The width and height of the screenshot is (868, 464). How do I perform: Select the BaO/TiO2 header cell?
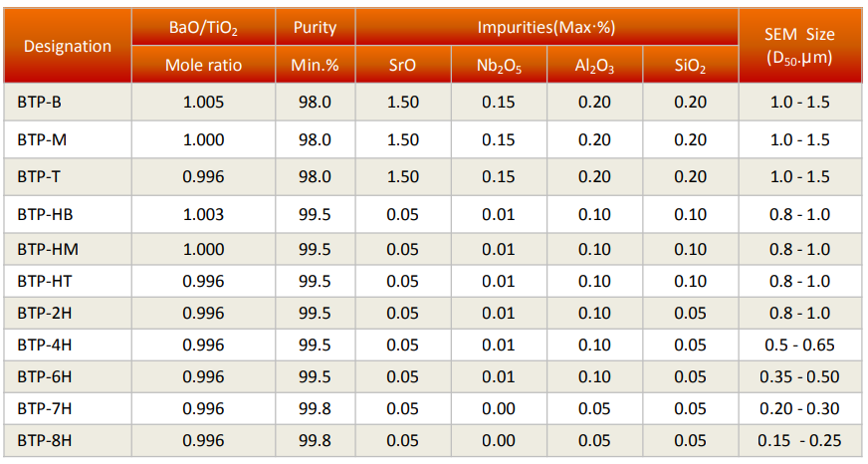pos(203,27)
